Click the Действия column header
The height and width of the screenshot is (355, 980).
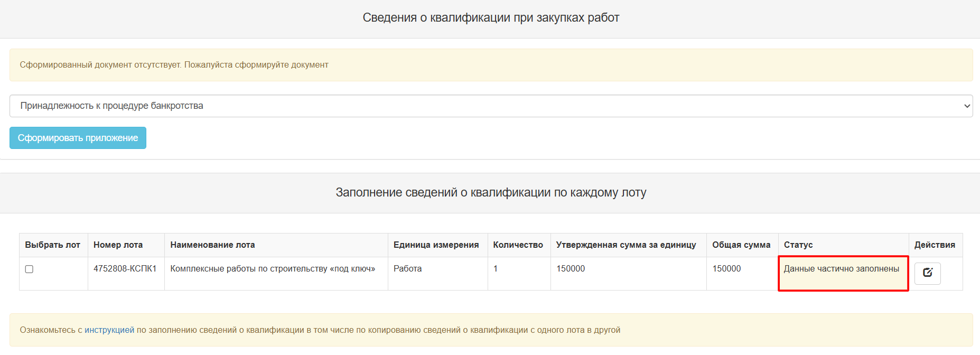tap(935, 245)
